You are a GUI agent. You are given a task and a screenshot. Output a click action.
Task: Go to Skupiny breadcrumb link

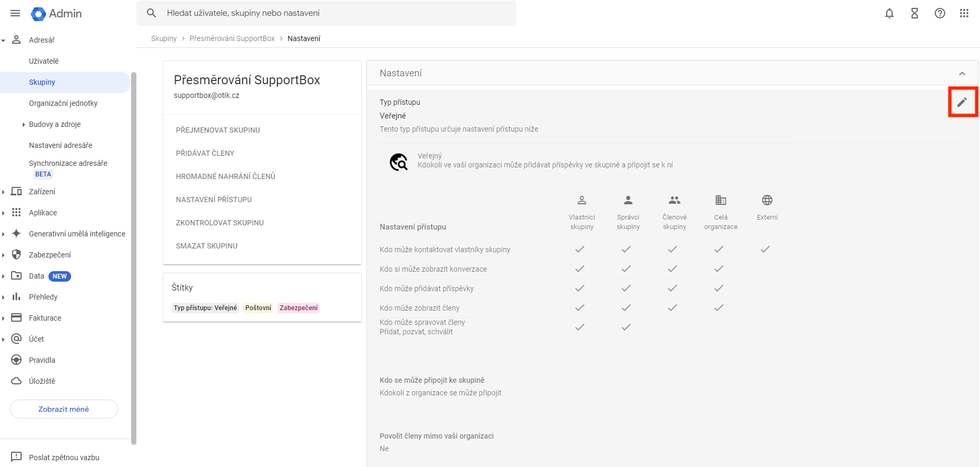click(164, 38)
